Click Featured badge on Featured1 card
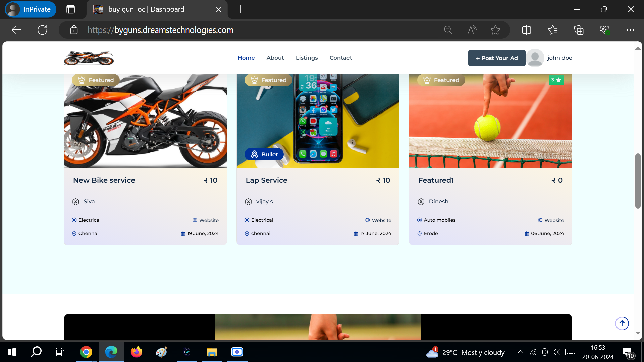Viewport: 644px width, 362px height. click(441, 80)
